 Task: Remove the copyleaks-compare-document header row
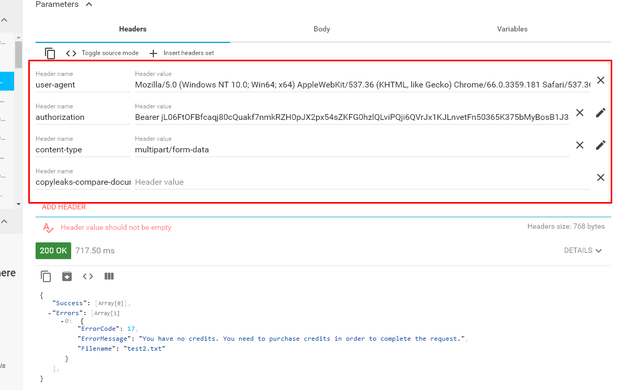click(600, 177)
